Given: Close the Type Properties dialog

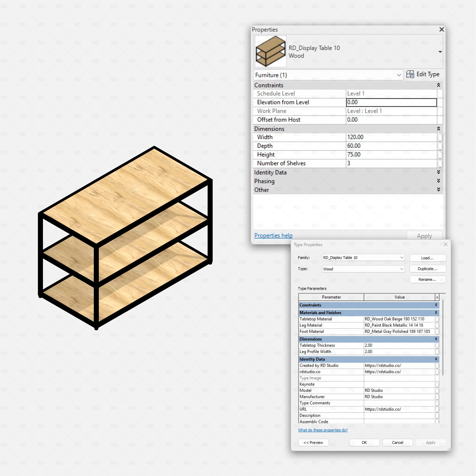Looking at the screenshot, I should coord(446,244).
